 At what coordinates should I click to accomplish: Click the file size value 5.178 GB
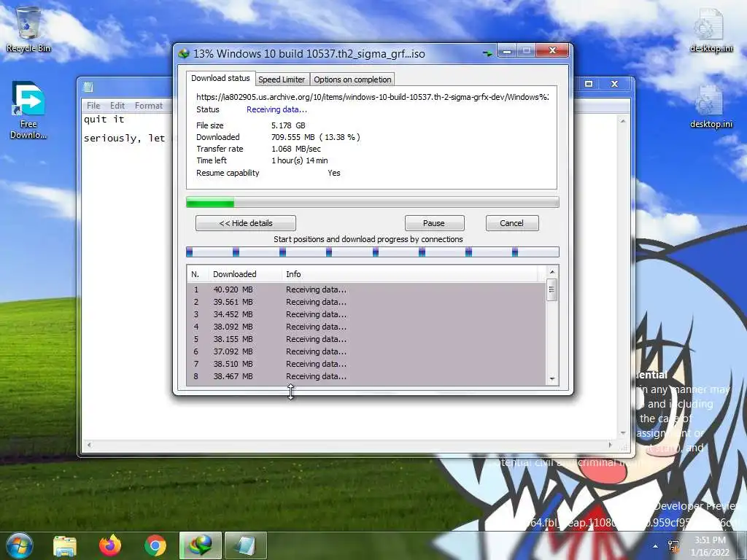click(288, 125)
